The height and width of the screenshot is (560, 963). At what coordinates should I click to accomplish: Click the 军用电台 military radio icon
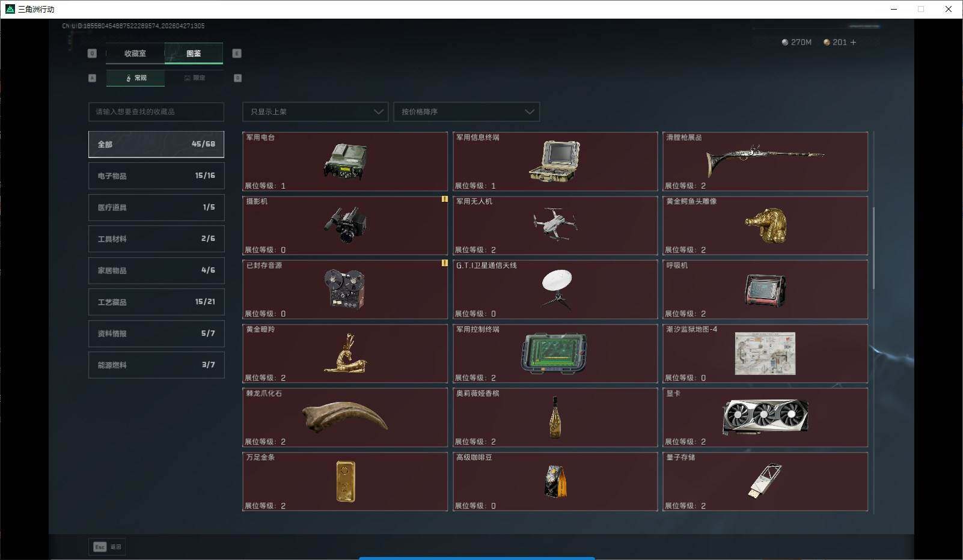click(345, 162)
